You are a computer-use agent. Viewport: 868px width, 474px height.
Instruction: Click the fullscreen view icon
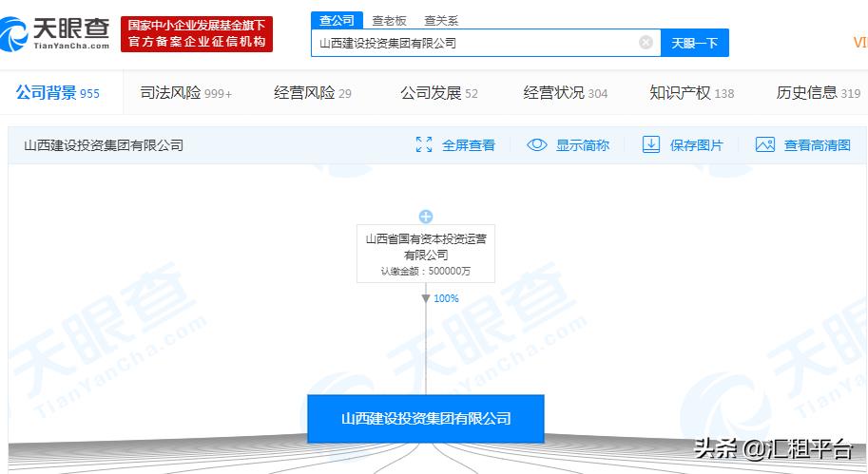point(424,145)
